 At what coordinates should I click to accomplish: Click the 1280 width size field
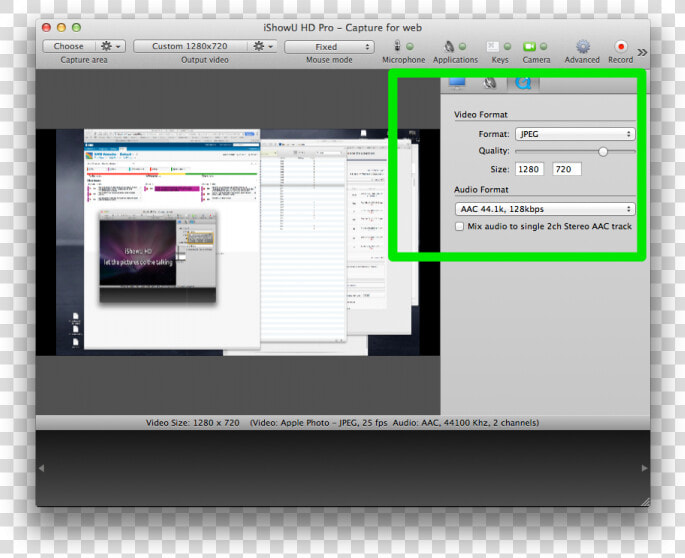pyautogui.click(x=529, y=169)
